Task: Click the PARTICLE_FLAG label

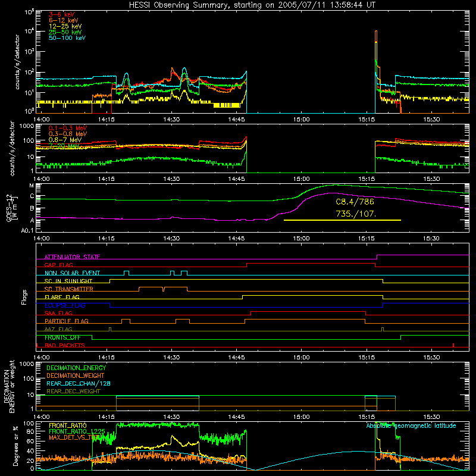Action: tap(67, 321)
